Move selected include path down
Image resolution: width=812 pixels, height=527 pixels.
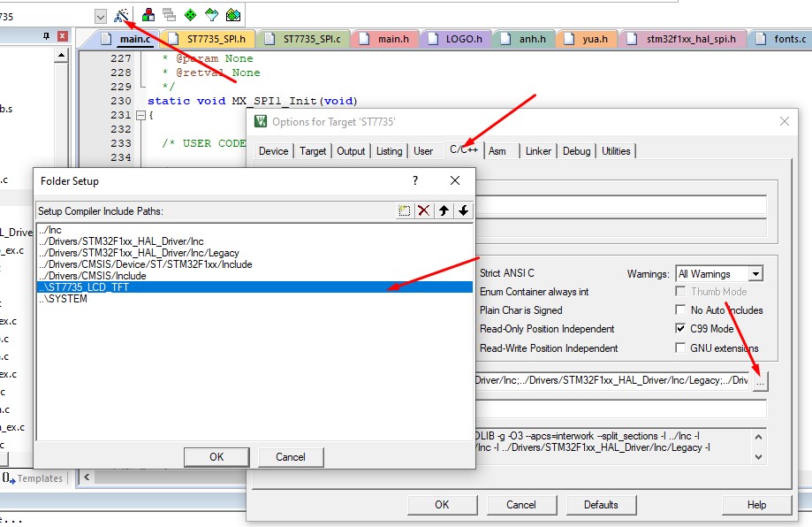coord(463,210)
